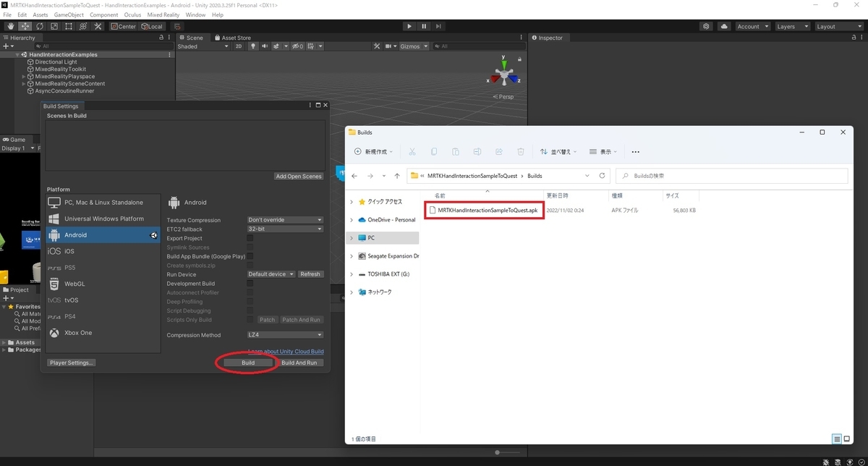Image resolution: width=868 pixels, height=466 pixels.
Task: Click Build And Run button
Action: [299, 363]
